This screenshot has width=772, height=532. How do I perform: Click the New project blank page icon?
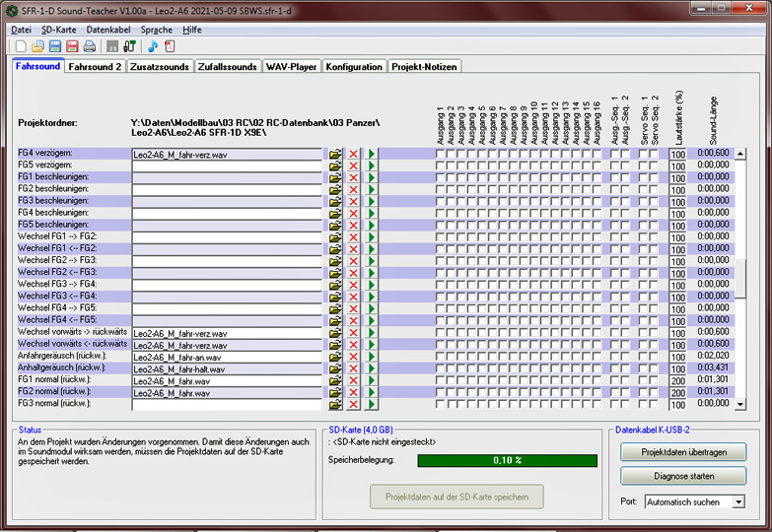tap(21, 46)
